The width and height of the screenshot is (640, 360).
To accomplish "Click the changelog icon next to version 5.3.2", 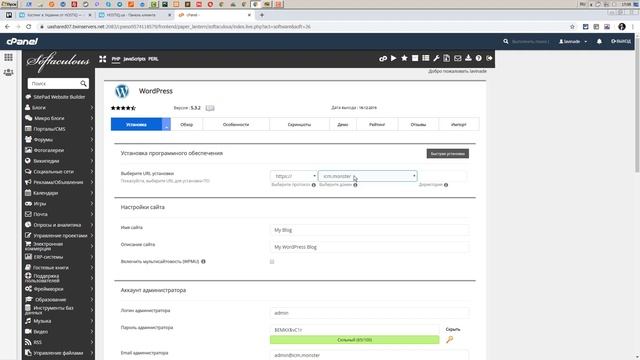I will [x=210, y=108].
